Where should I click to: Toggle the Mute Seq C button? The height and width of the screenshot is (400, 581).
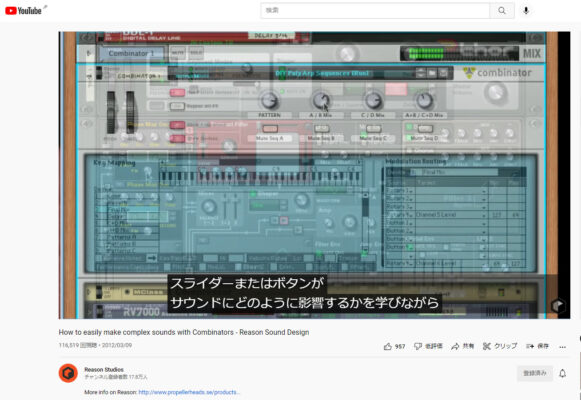(x=373, y=129)
